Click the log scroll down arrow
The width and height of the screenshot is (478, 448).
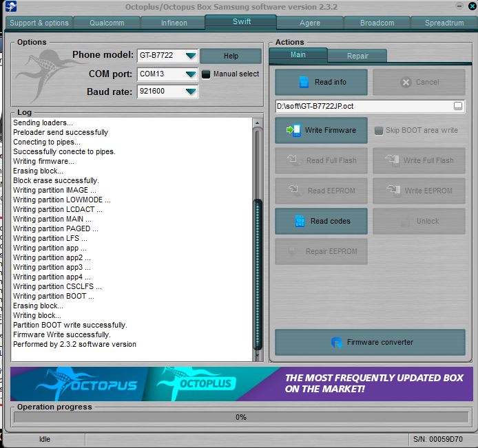coord(258,356)
